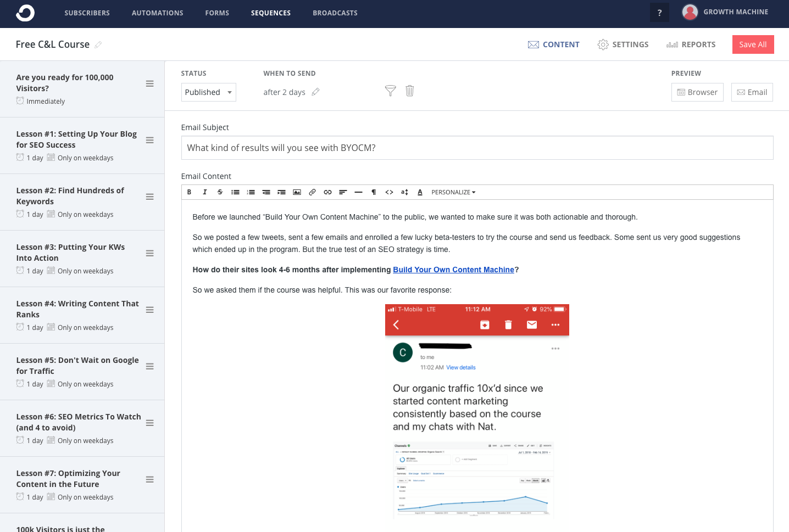789x532 pixels.
Task: Open the SETTINGS tab
Action: click(x=623, y=44)
